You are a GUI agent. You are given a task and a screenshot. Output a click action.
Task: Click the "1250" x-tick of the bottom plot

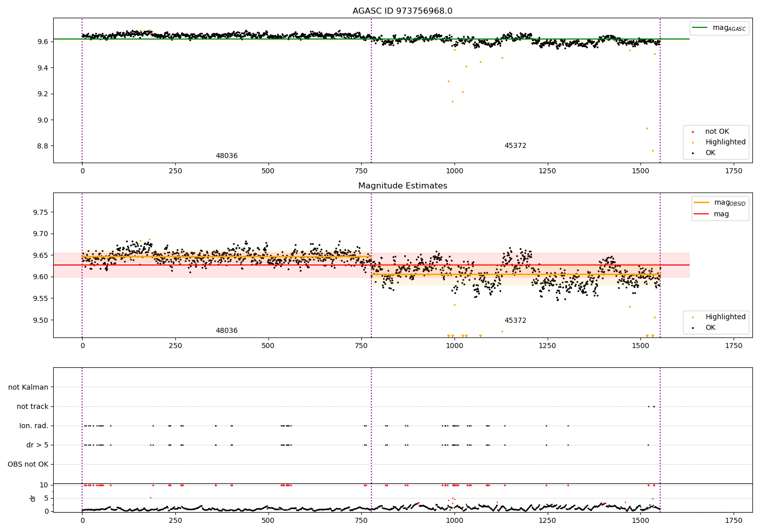[x=547, y=520]
